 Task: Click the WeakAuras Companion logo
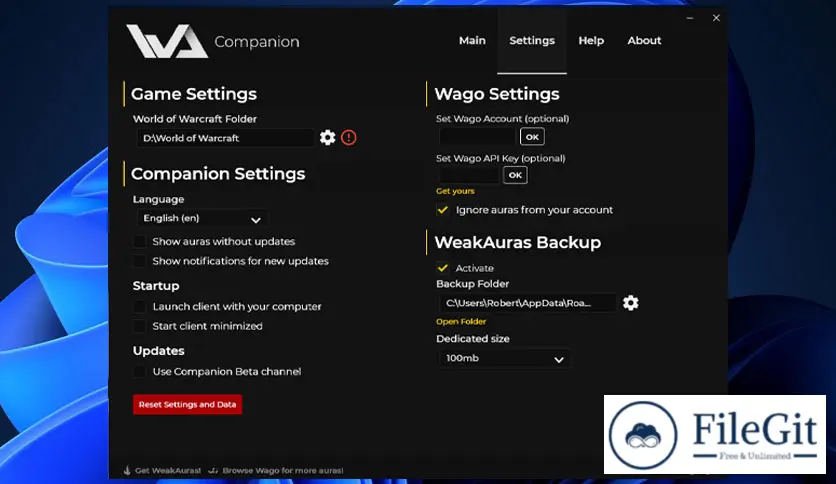pyautogui.click(x=167, y=41)
